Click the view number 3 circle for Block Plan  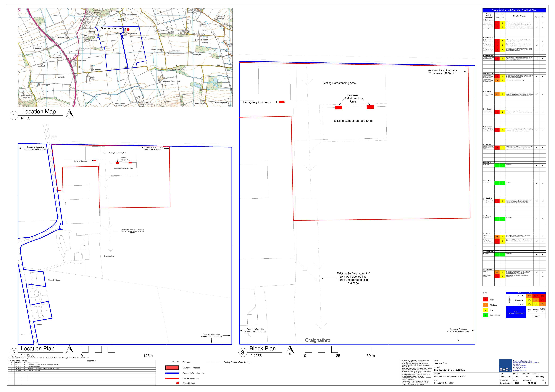coord(243,353)
